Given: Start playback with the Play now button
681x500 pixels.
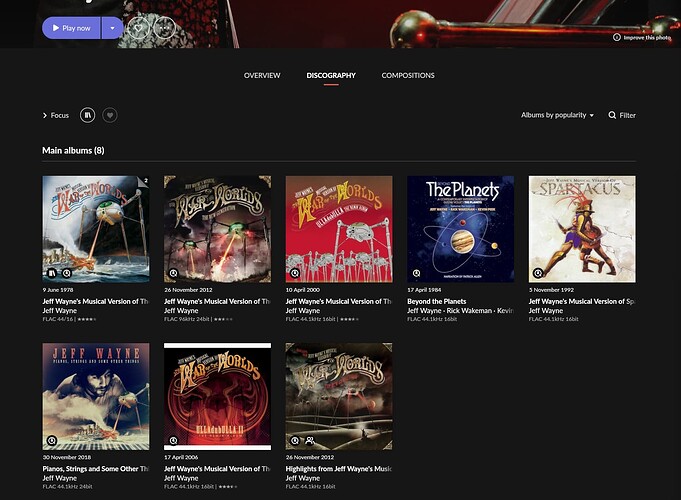Looking at the screenshot, I should point(71,28).
